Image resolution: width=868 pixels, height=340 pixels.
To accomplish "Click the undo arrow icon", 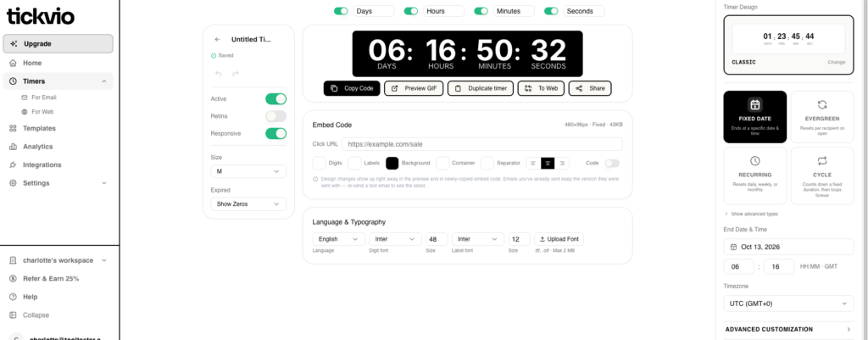I will (x=219, y=74).
